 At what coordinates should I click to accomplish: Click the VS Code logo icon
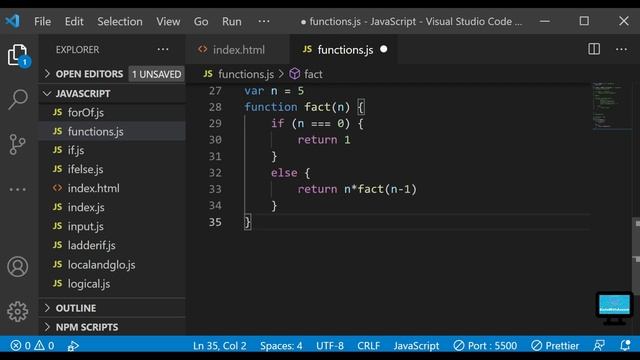(13, 21)
